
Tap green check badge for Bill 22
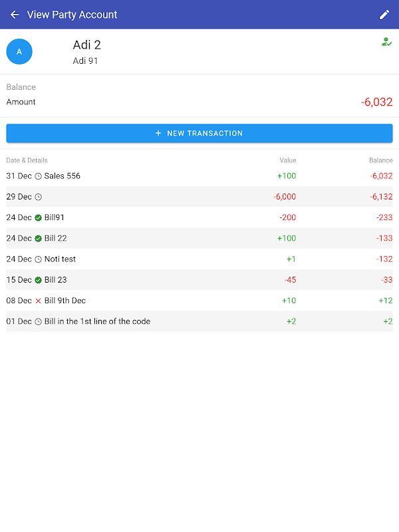click(39, 239)
